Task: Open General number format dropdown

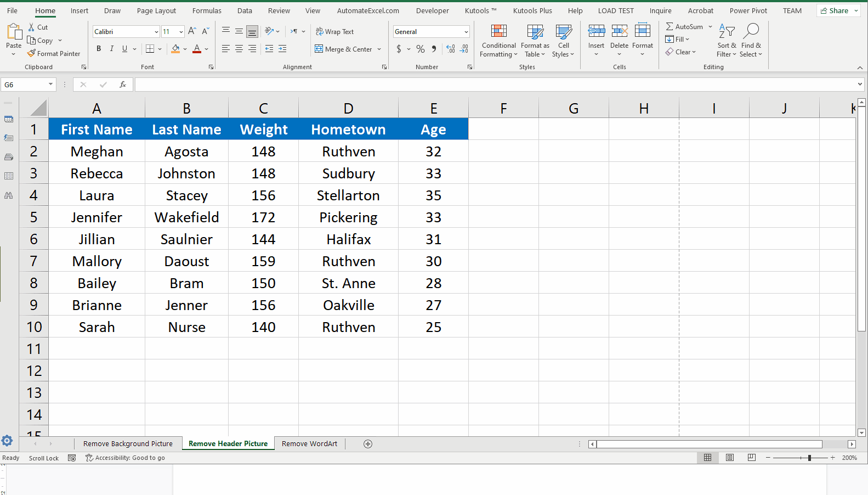Action: pos(466,32)
